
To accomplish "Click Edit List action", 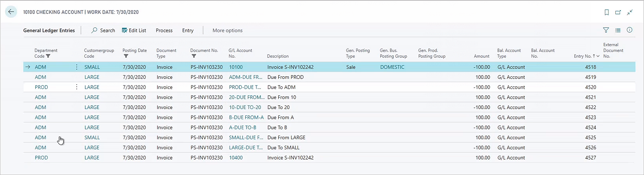I will pos(134,30).
